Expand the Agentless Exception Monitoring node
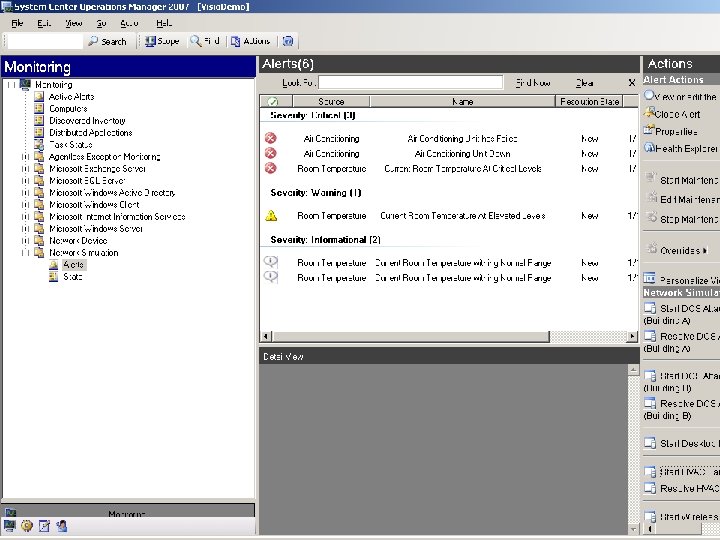Image resolution: width=720 pixels, height=540 pixels. [25, 157]
